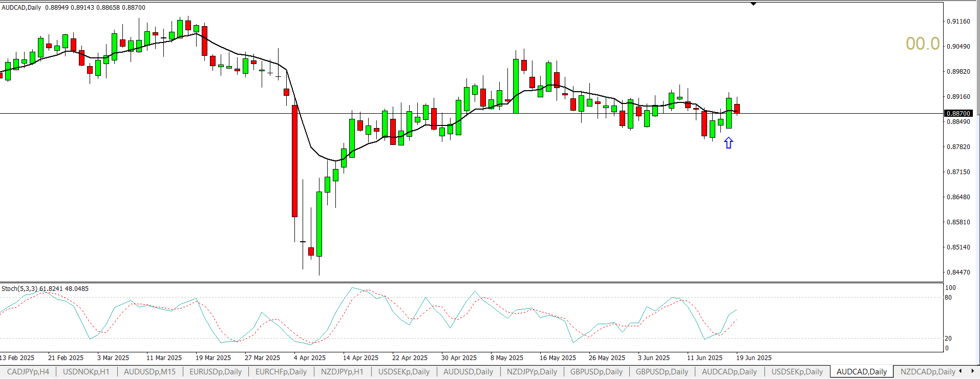Click the 11 Jun 2025 date label
This screenshot has width=980, height=379.
[705, 358]
